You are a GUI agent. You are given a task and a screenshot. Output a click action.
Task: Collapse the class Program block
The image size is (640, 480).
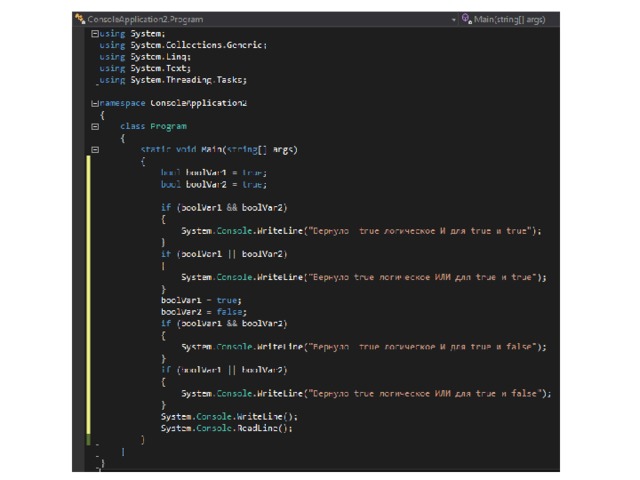click(95, 127)
